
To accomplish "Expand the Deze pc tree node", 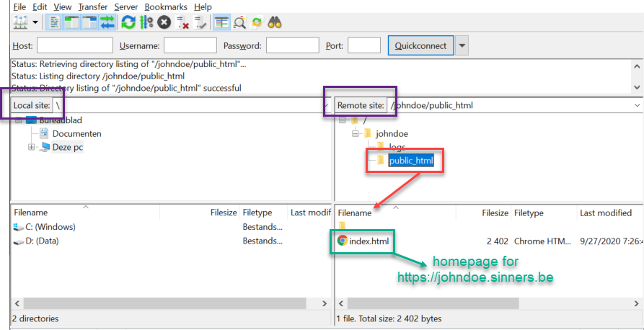I will [32, 147].
